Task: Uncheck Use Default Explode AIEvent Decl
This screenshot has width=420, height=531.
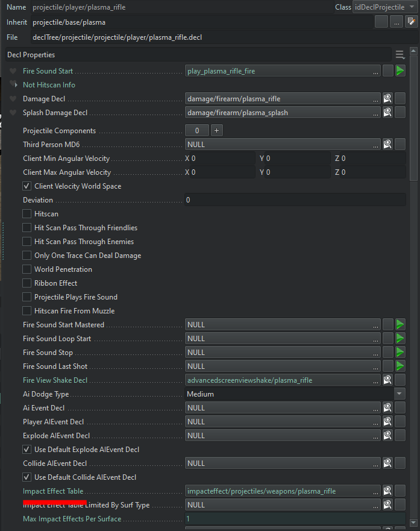Action: tap(27, 450)
